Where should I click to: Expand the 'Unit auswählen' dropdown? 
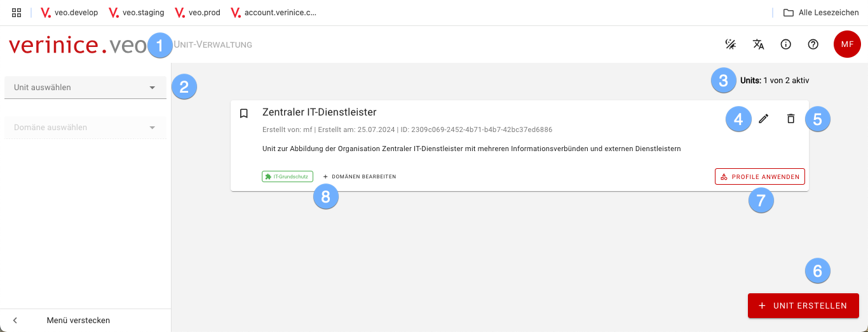(85, 88)
